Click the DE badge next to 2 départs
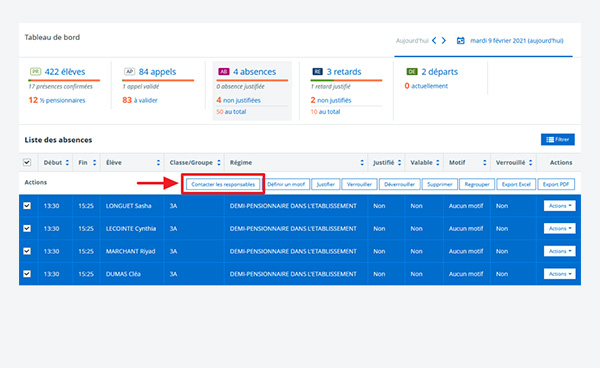This screenshot has height=368, width=600. tap(412, 72)
